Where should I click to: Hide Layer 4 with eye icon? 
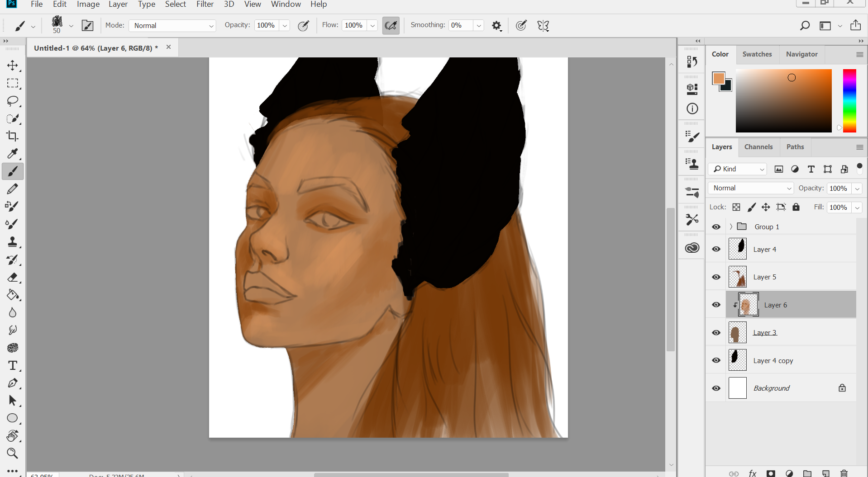pyautogui.click(x=716, y=249)
